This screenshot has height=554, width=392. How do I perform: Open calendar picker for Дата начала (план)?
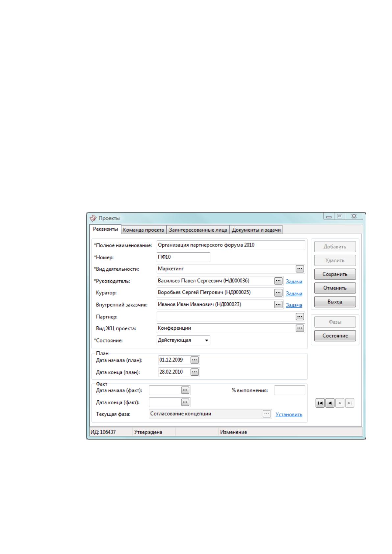point(195,360)
